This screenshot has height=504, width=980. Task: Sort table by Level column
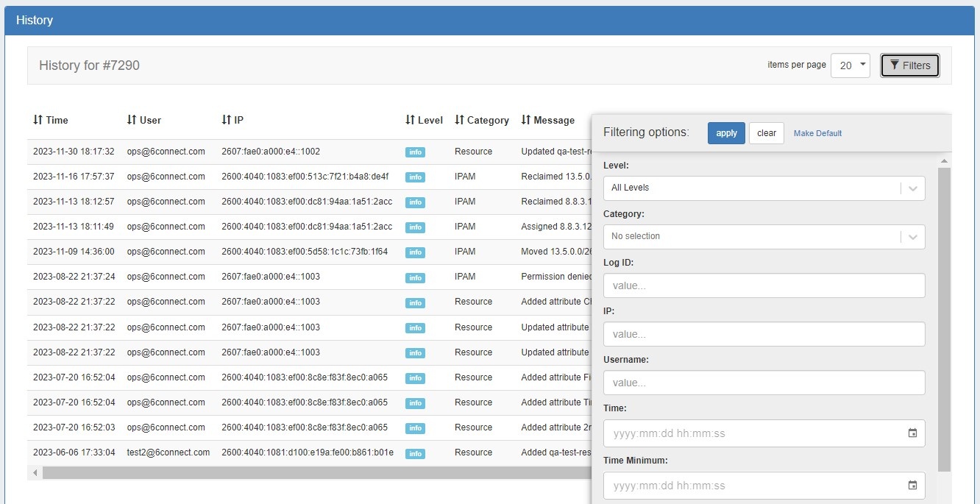click(424, 120)
